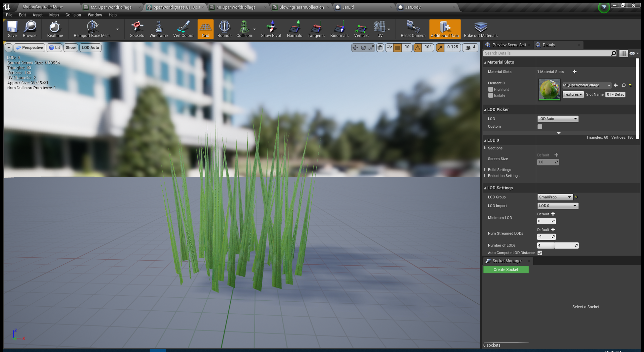
Task: Open Reimport Base Mesh dropdown arrow
Action: click(x=117, y=29)
